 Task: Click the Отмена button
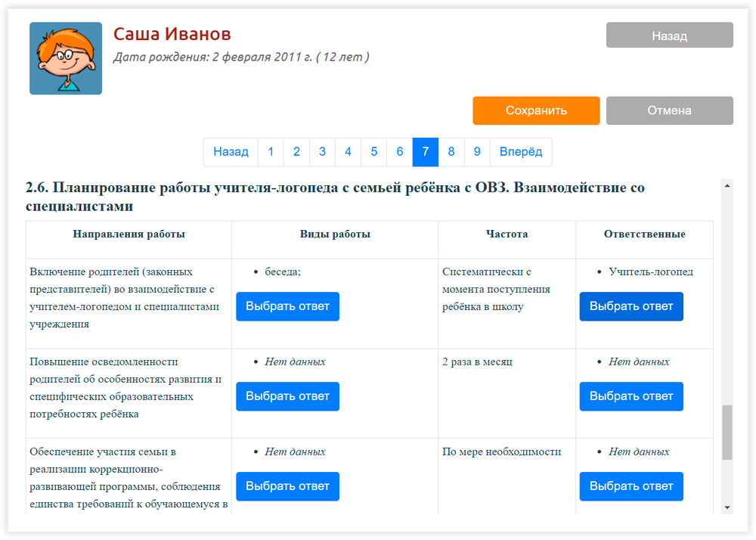pos(669,110)
